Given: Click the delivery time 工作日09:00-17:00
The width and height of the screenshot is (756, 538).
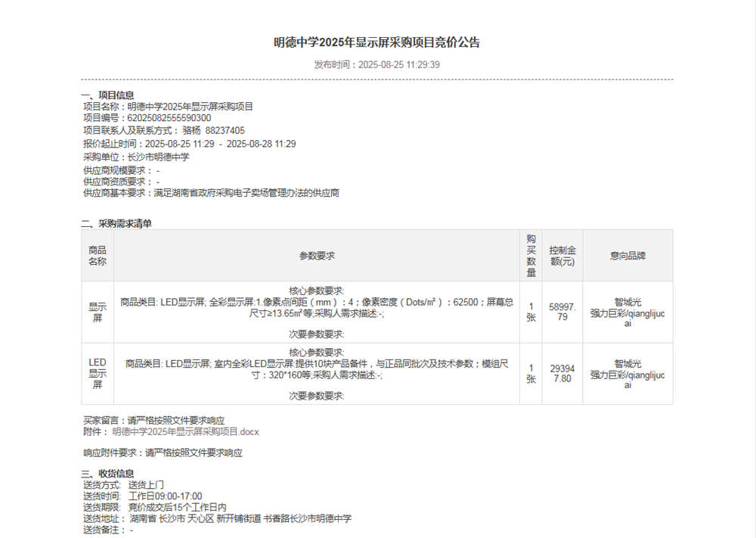Looking at the screenshot, I should pos(166,496).
